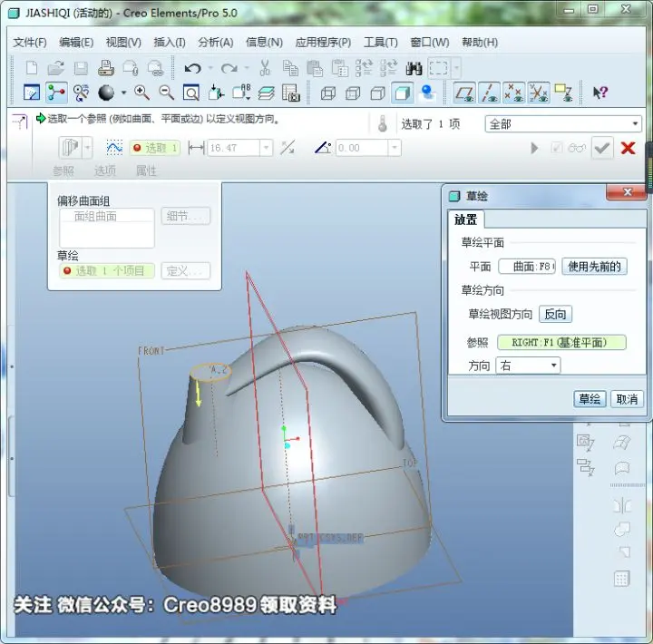Open the 插入(I) menu
Image resolution: width=653 pixels, height=644 pixels.
click(x=169, y=42)
